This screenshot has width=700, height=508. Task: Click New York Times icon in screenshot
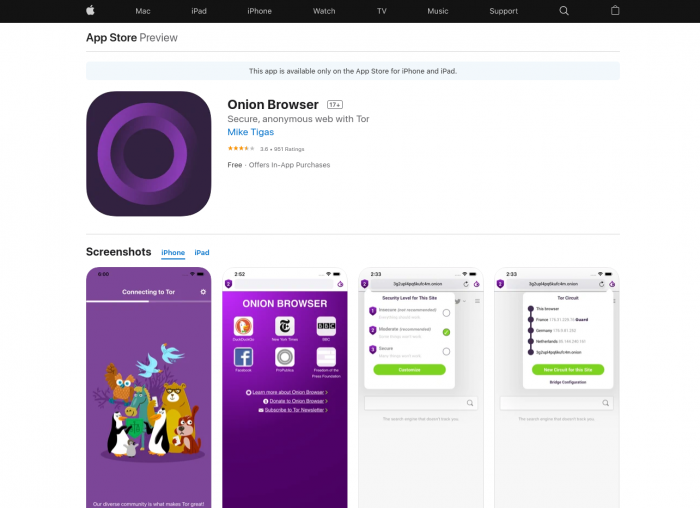[285, 326]
